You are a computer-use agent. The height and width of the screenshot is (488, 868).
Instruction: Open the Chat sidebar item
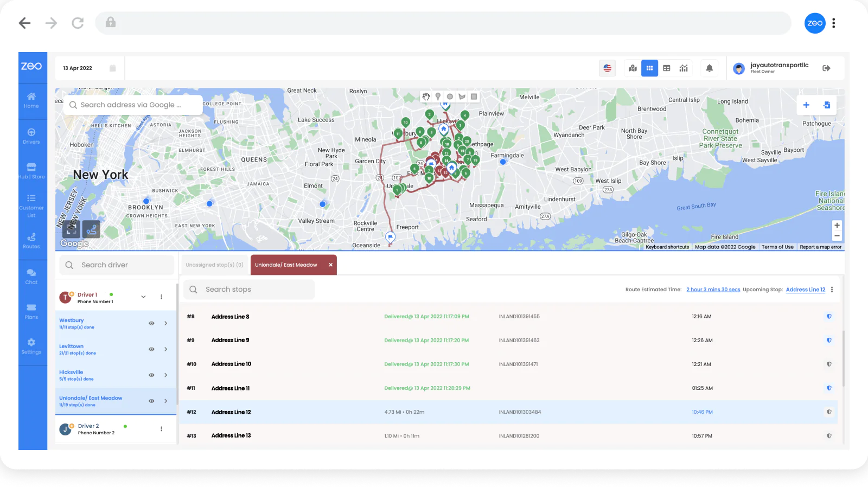31,277
